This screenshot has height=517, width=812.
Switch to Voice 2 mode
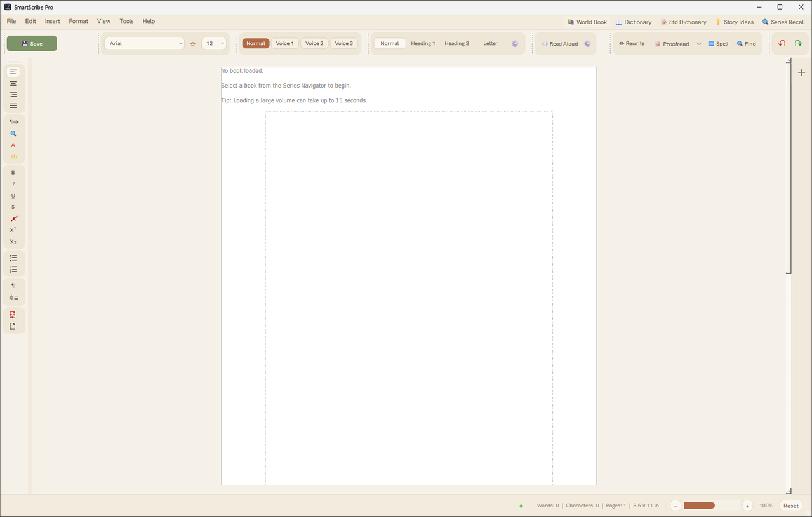coord(314,43)
